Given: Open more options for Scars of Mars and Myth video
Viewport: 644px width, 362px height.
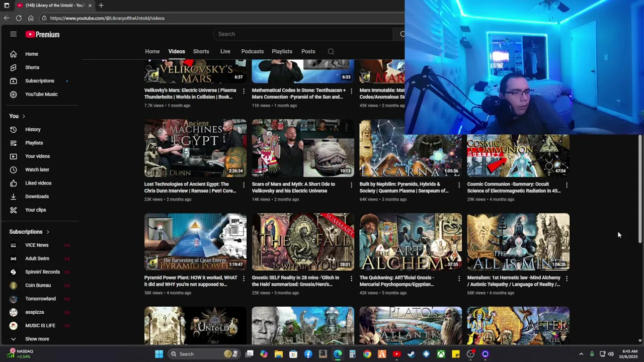Looking at the screenshot, I should 352,185.
